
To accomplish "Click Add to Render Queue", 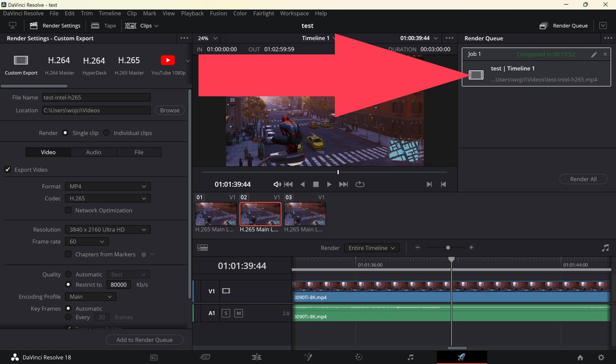I will (144, 339).
